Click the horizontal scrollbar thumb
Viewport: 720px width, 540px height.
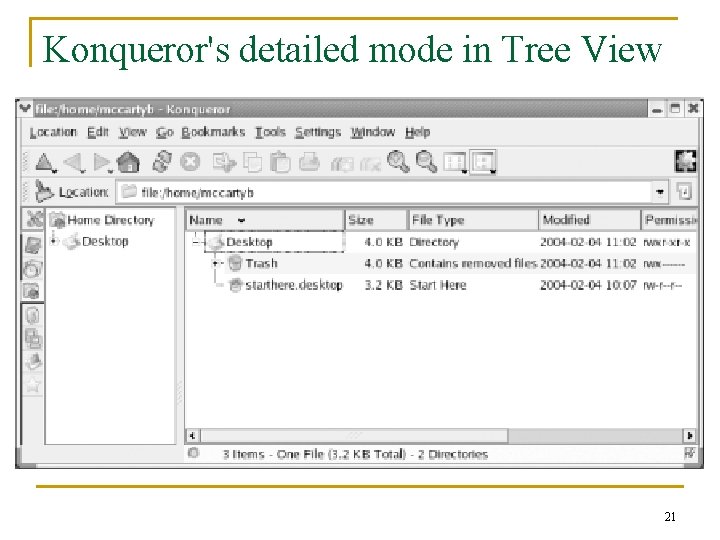(x=355, y=435)
